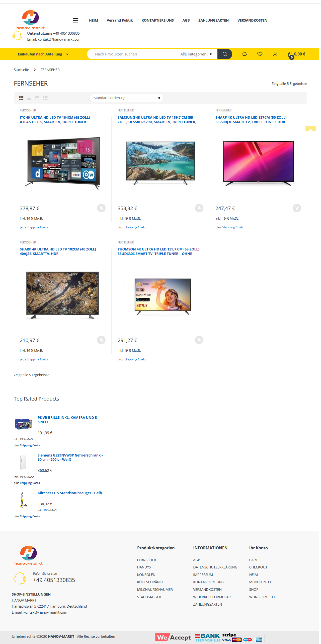Click Shipping Costs under Thomson TV
The height and width of the screenshot is (644, 321).
point(135,359)
